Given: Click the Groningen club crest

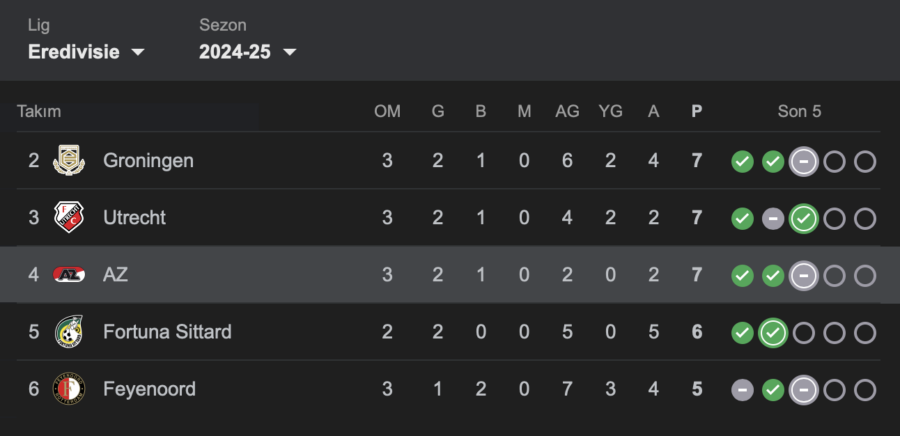Looking at the screenshot, I should click(x=69, y=161).
